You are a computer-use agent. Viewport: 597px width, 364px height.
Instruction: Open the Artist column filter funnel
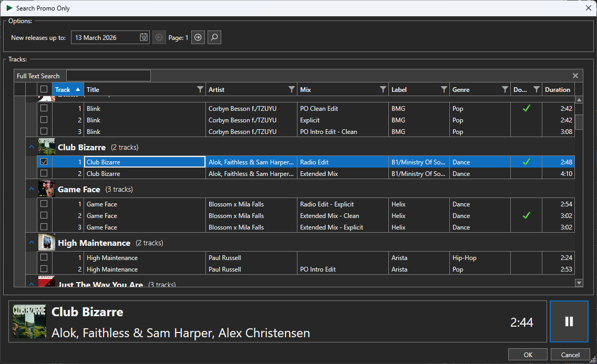293,89
